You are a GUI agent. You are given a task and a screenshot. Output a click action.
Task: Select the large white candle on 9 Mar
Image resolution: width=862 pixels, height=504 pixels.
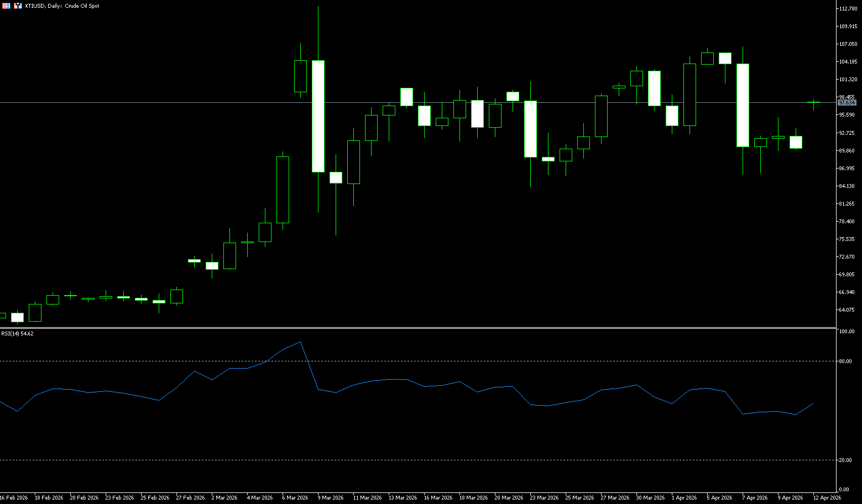[318, 116]
